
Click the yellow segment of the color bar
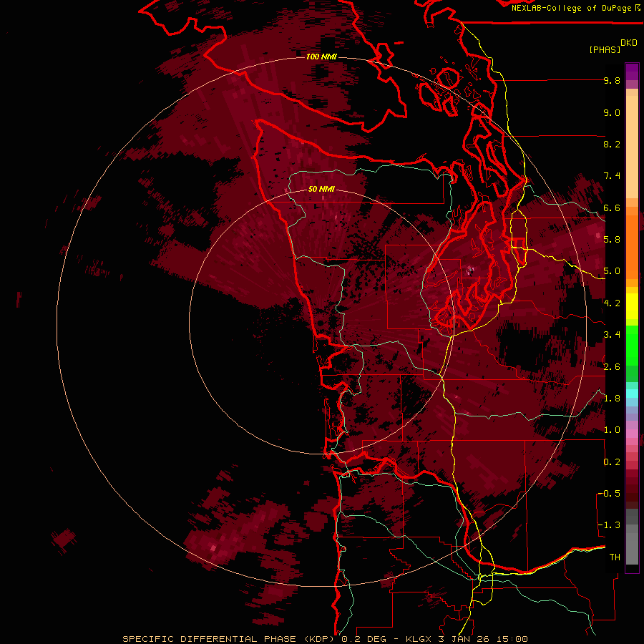tap(632, 306)
